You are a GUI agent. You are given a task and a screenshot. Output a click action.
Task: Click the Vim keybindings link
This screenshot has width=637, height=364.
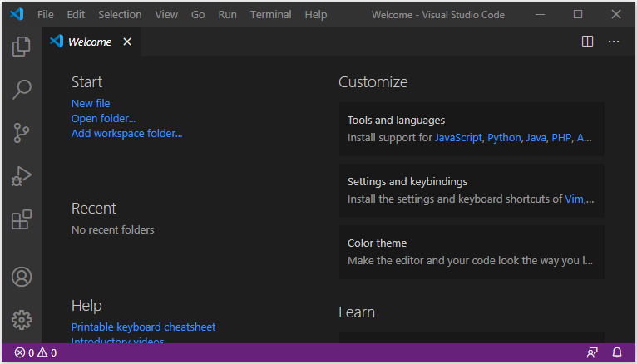click(x=574, y=199)
